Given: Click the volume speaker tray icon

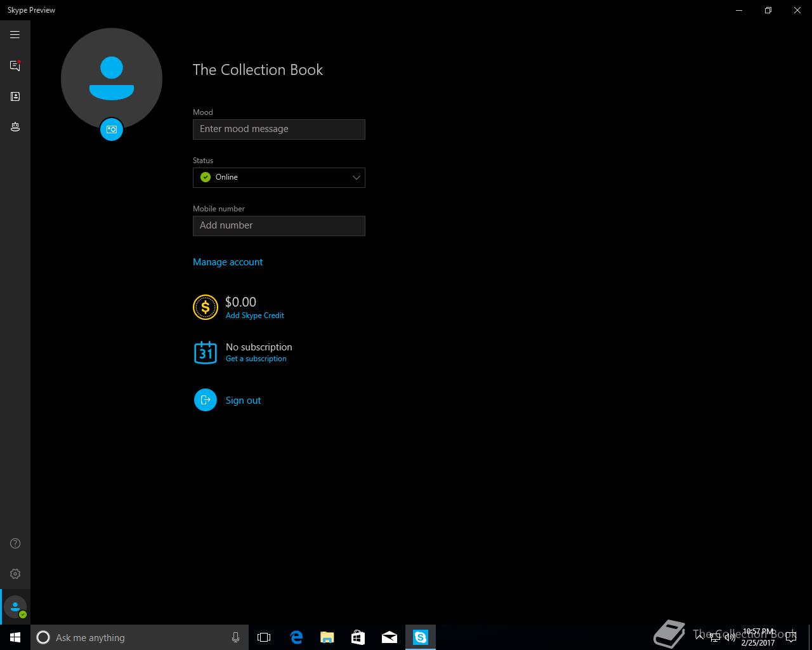Looking at the screenshot, I should [x=730, y=637].
